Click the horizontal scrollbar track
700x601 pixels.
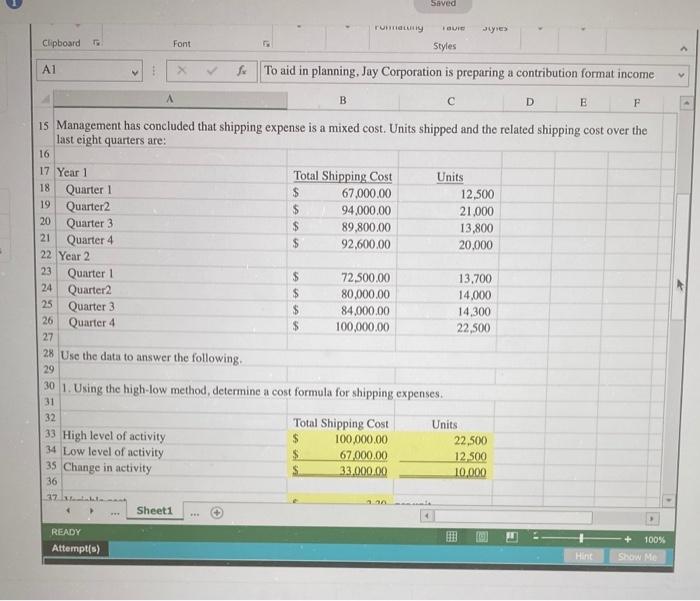tap(513, 517)
